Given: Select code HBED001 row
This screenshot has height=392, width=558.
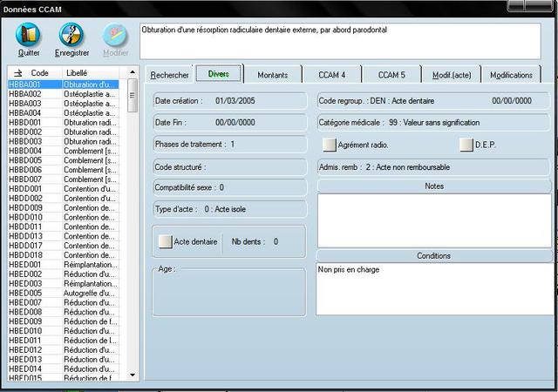Looking at the screenshot, I should tap(25, 265).
